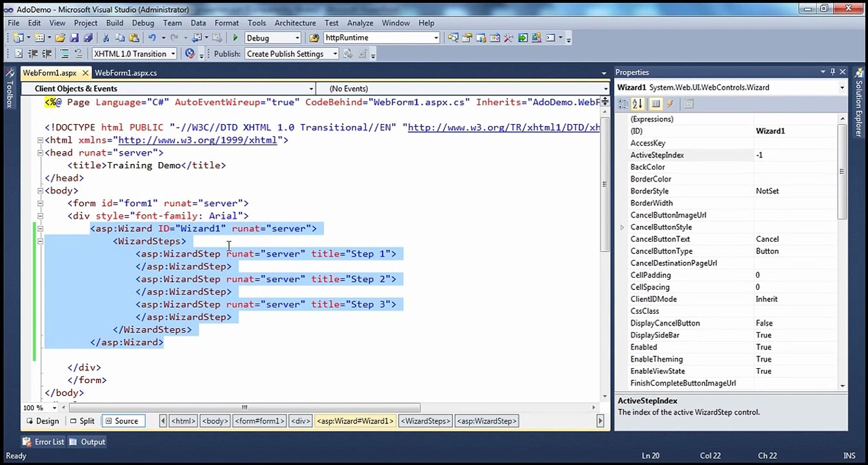868x465 pixels.
Task: Show Events lightning bolt in Properties
Action: point(670,104)
